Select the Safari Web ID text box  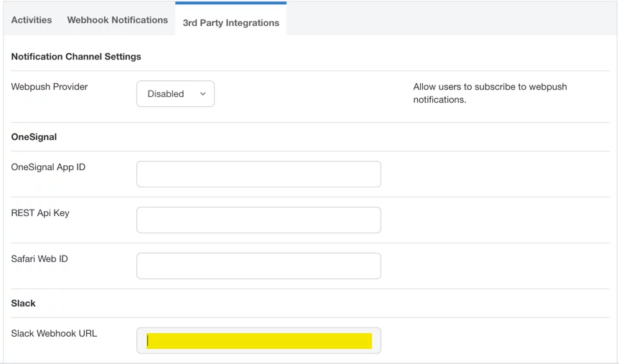point(259,266)
